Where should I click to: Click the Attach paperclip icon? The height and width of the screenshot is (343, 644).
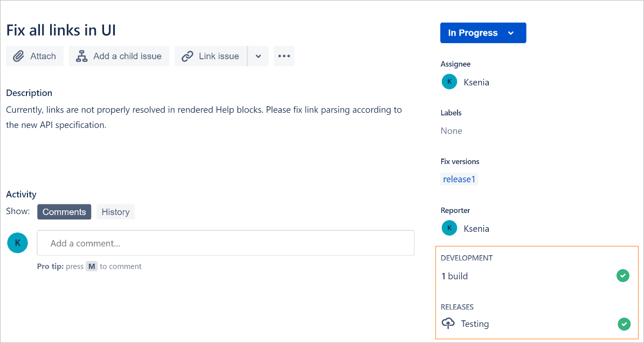click(x=18, y=56)
